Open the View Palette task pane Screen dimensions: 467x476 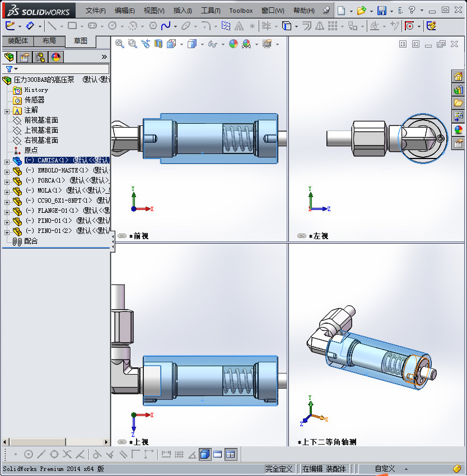pyautogui.click(x=458, y=116)
